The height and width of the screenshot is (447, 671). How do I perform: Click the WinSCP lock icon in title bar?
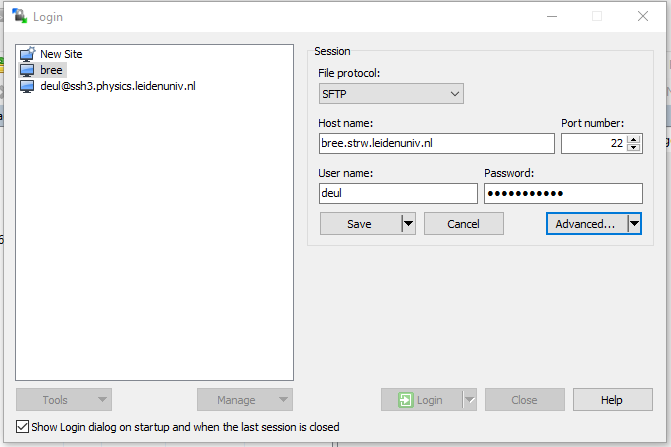18,16
